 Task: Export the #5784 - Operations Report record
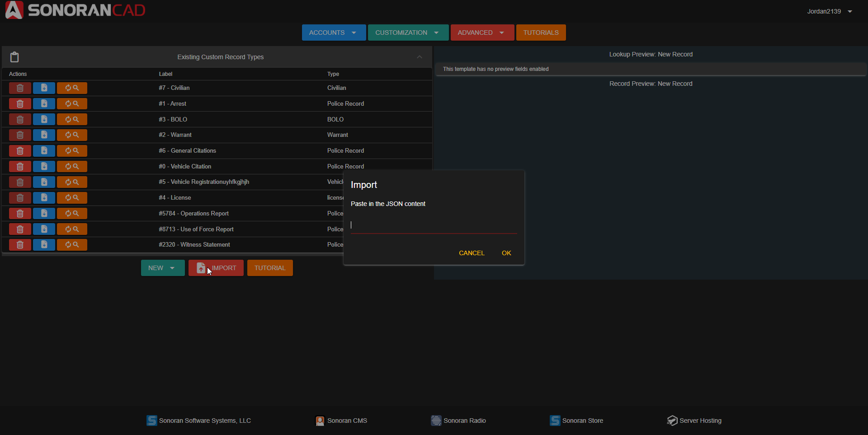click(x=44, y=214)
